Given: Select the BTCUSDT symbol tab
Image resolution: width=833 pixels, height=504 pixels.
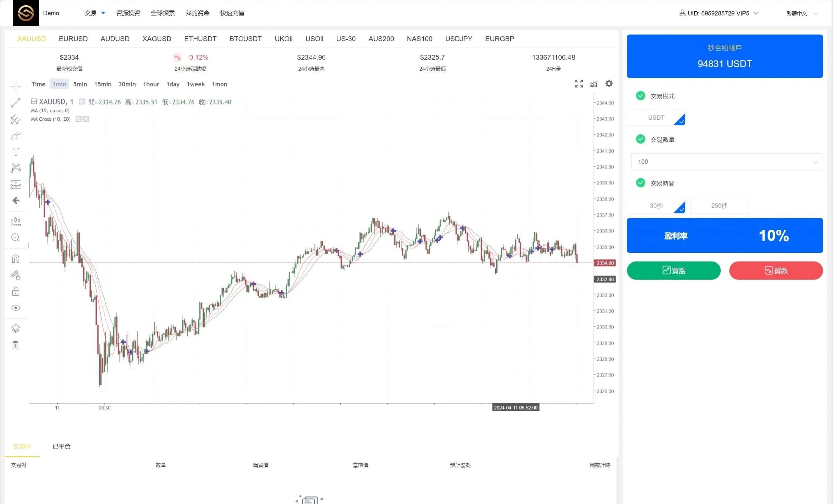Looking at the screenshot, I should (245, 39).
